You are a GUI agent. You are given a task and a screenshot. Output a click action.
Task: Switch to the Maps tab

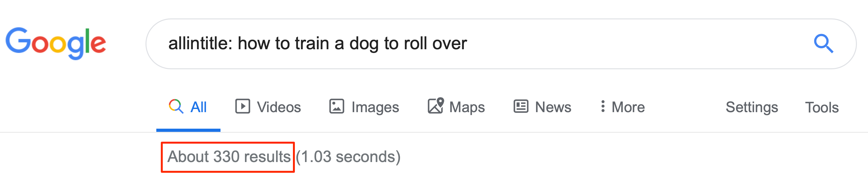[x=456, y=107]
